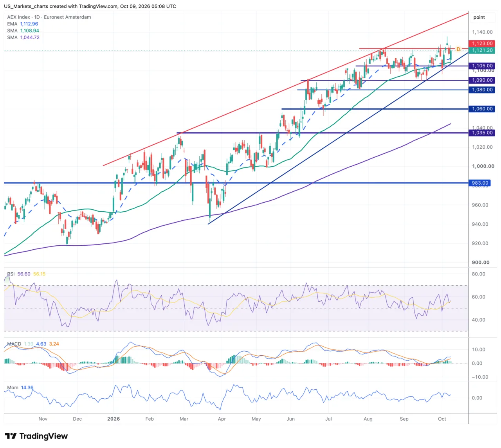Click the Mom indicator label
The width and height of the screenshot is (501, 448).
(x=13, y=387)
